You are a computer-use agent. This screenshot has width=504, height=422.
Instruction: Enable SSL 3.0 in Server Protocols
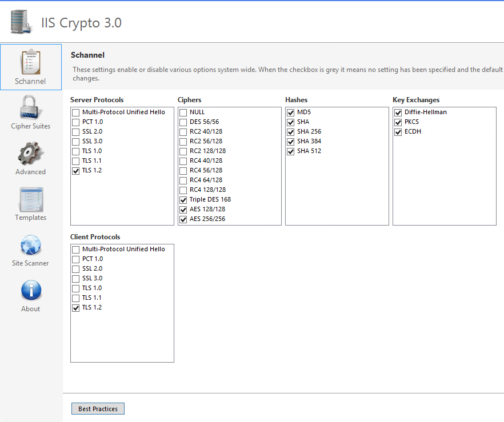(x=76, y=142)
